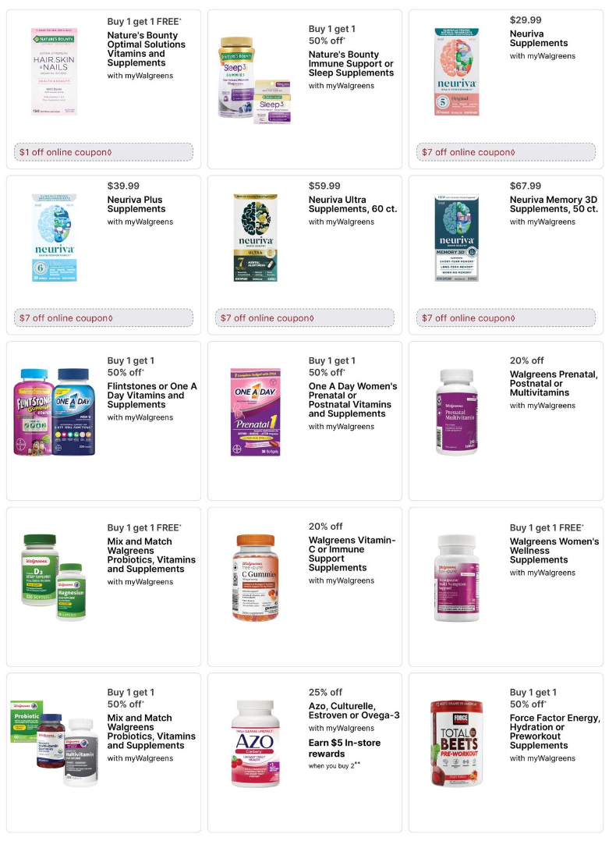
Task: Open the Neuriva Plus blue box image
Action: [54, 238]
